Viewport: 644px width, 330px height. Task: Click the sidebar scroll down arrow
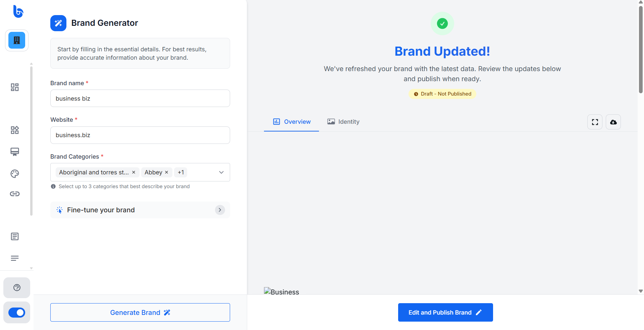31,268
